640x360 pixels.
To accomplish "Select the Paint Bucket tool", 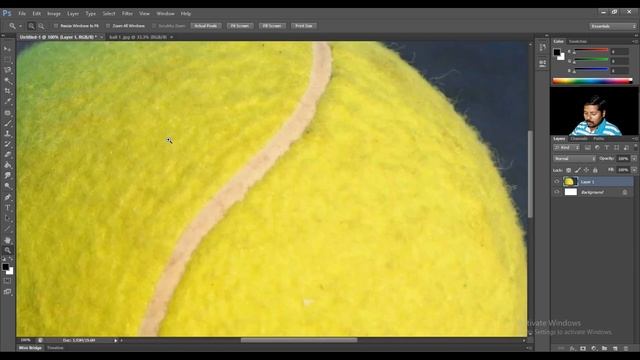I will (x=7, y=165).
